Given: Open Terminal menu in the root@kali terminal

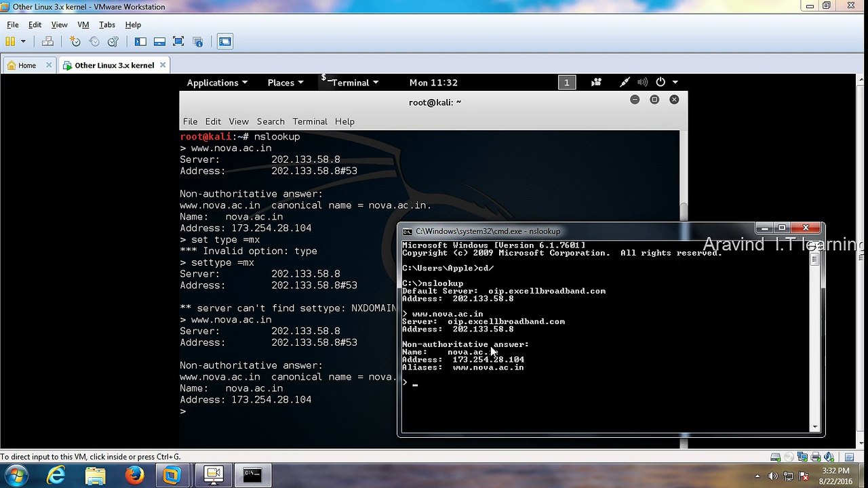Looking at the screenshot, I should click(x=310, y=121).
